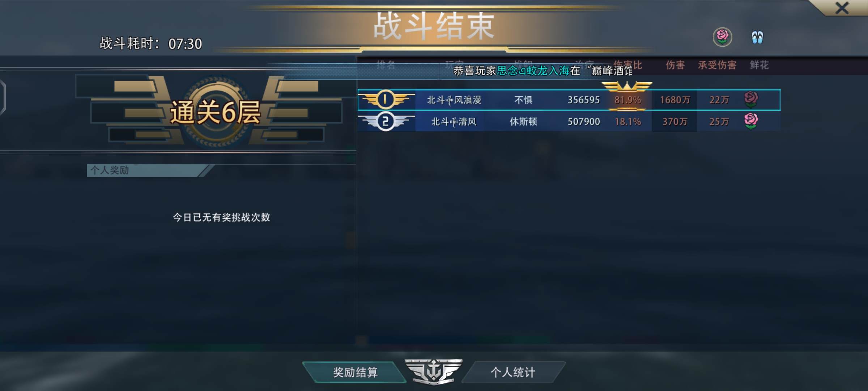Click the anchor wings emblem at bottom
868x391 pixels.
pos(433,371)
